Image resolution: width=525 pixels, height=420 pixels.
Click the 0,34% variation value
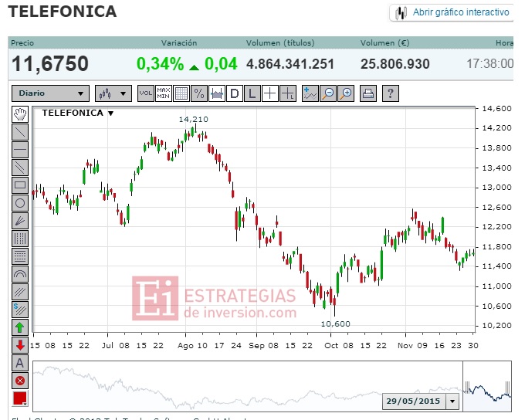tap(160, 63)
